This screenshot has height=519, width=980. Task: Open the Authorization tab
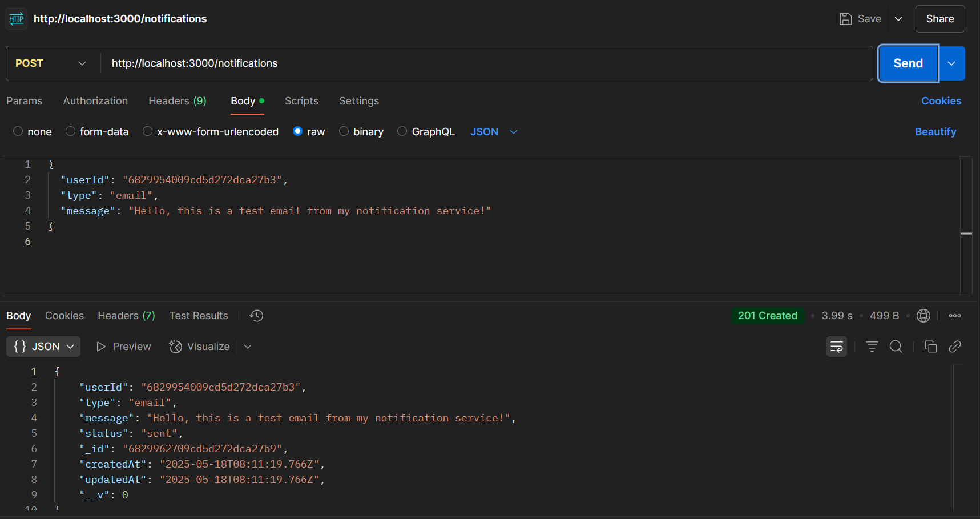95,101
